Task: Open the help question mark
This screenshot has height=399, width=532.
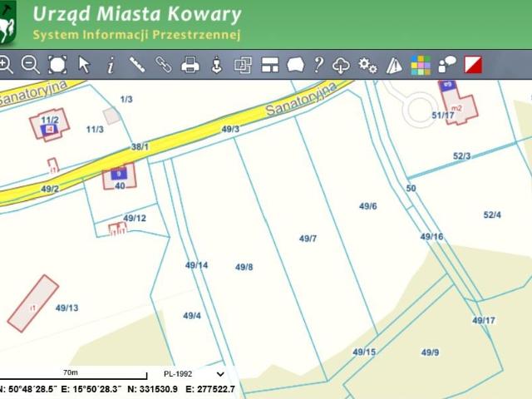Action: (x=318, y=65)
